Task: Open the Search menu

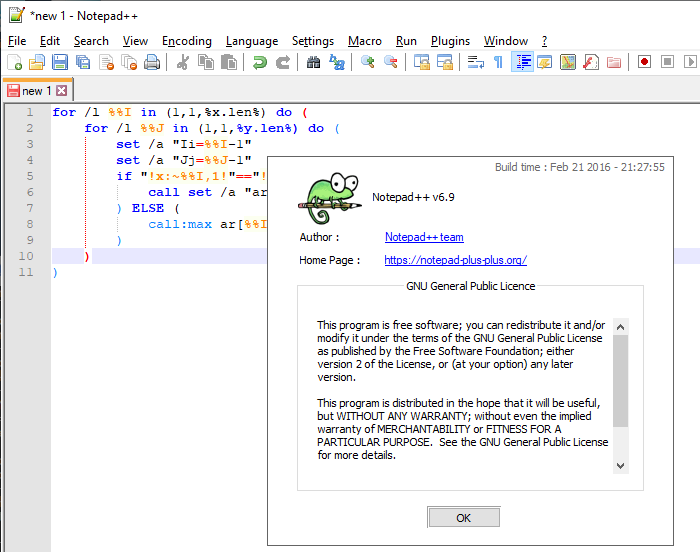Action: pyautogui.click(x=91, y=41)
